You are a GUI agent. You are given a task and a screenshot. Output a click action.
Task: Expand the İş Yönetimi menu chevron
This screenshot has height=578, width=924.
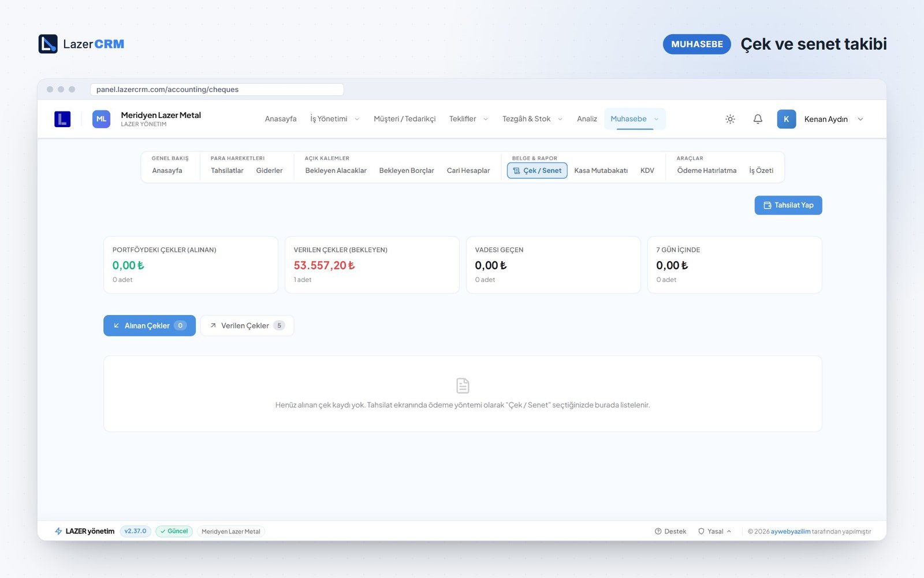click(357, 119)
